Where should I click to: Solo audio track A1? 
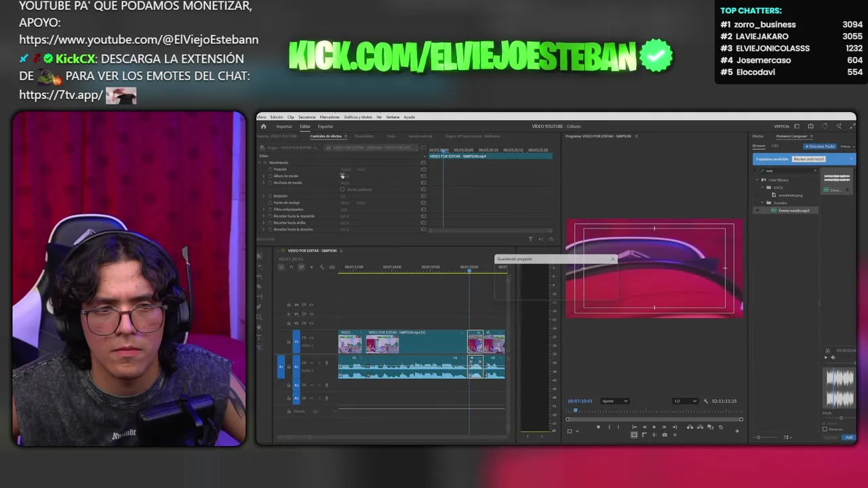319,363
